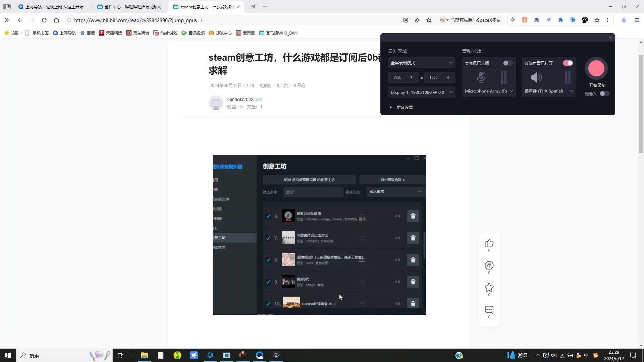Image resolution: width=644 pixels, height=362 pixels.
Task: Toggle the system sound switch off
Action: [x=568, y=63]
